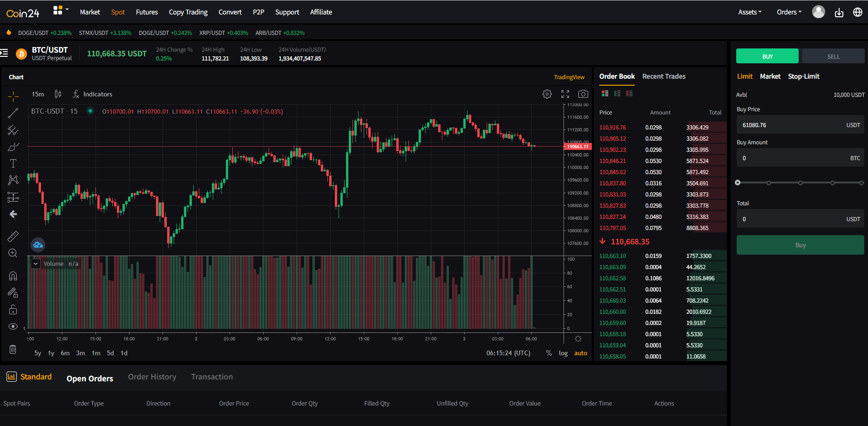Show combined order book view

[605, 93]
